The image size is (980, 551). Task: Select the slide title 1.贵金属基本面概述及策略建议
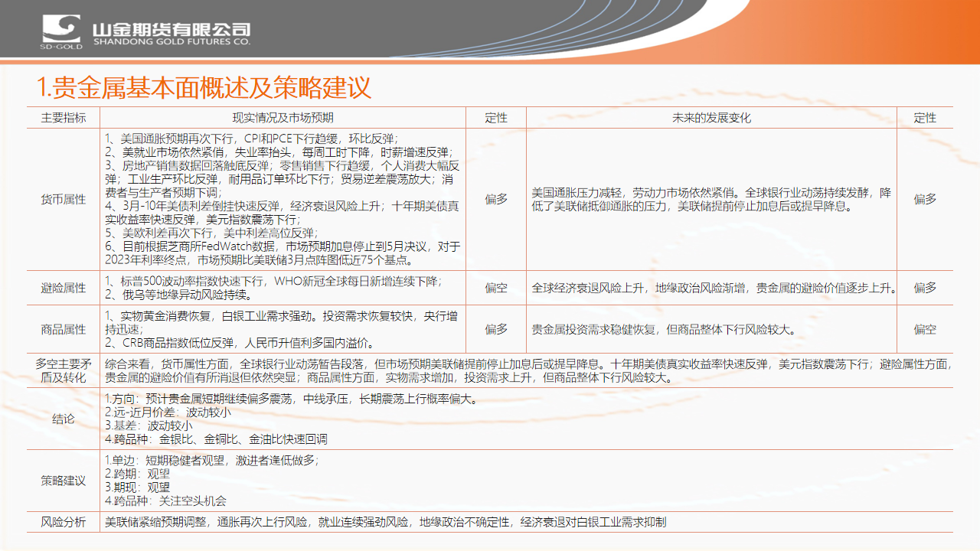(204, 87)
